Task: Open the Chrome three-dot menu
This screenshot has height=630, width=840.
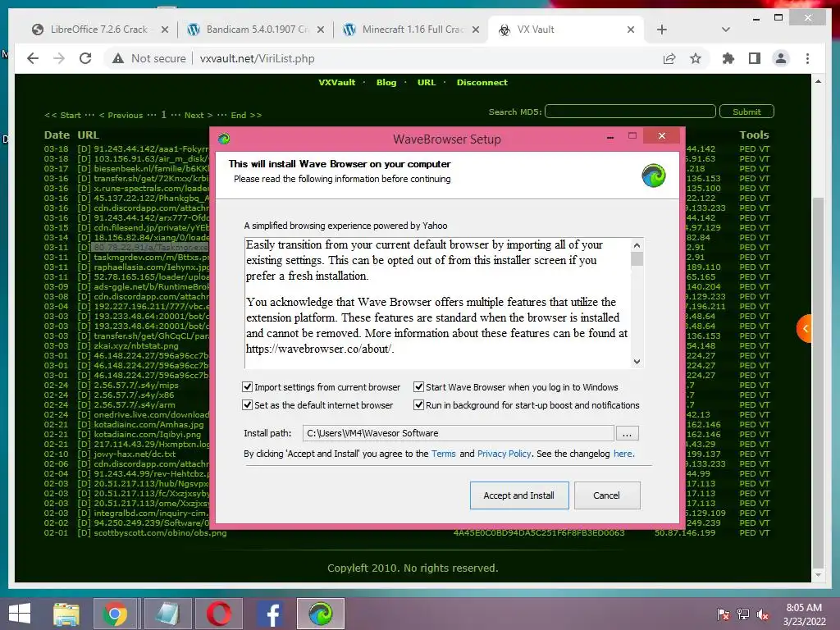Action: coord(807,58)
